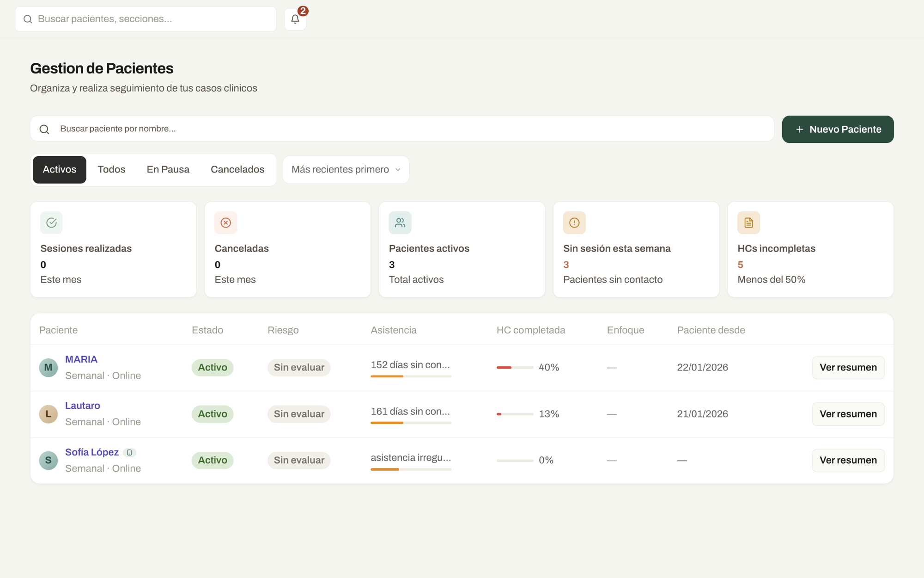The height and width of the screenshot is (578, 924).
Task: Click the Canceladas stat card title
Action: pyautogui.click(x=242, y=248)
